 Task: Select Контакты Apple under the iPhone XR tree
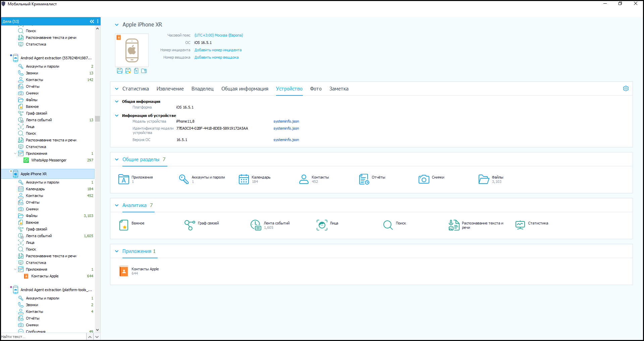point(45,276)
